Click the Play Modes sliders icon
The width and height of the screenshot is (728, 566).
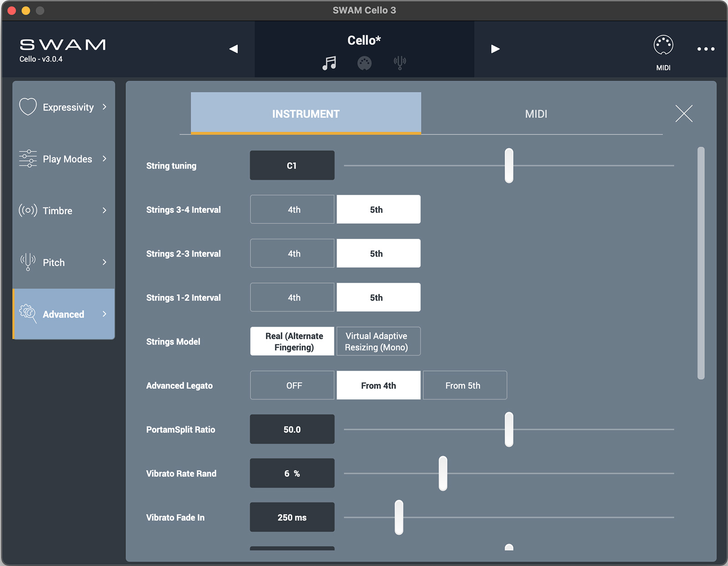coord(28,158)
